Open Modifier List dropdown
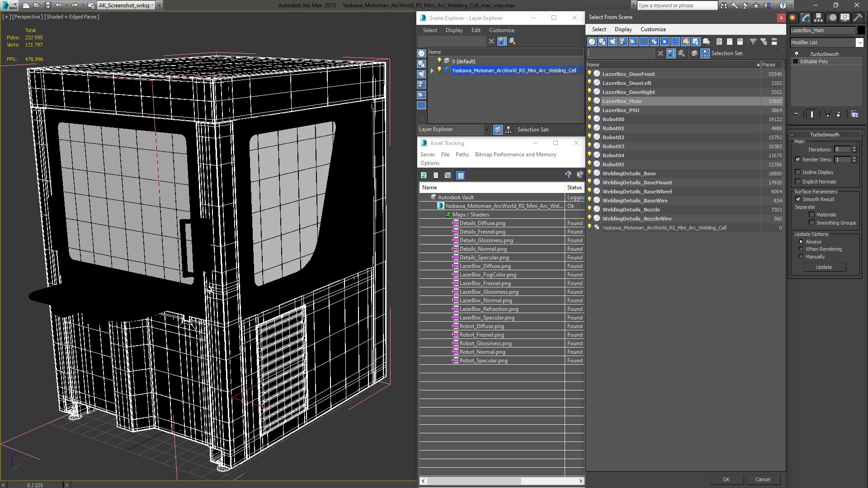This screenshot has width=868, height=488. pos(859,42)
